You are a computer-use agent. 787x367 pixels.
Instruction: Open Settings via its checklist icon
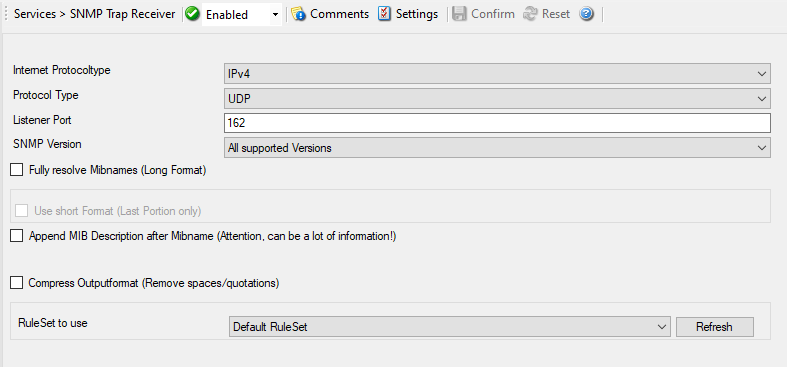coord(384,14)
